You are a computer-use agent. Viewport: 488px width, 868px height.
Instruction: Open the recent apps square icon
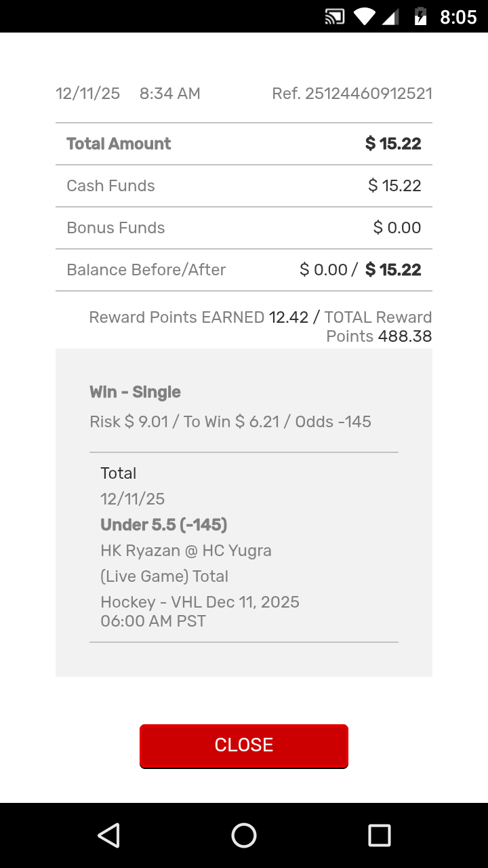click(x=379, y=835)
